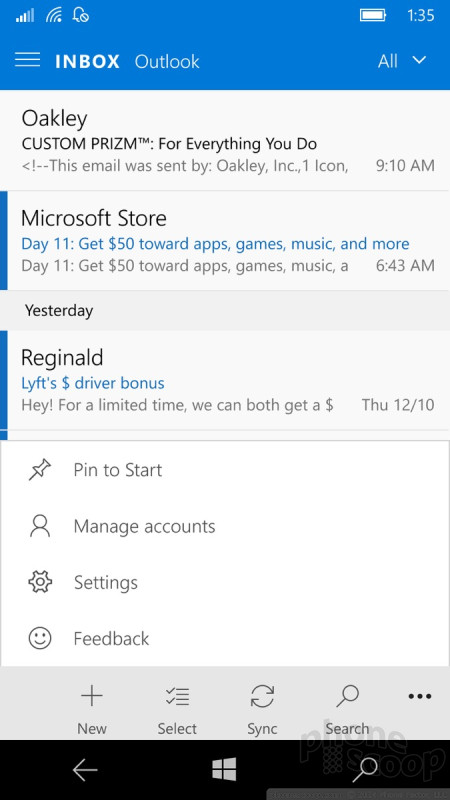Screen dimensions: 450x800
Task: Tap the 1:35 clock in status bar
Action: (420, 16)
